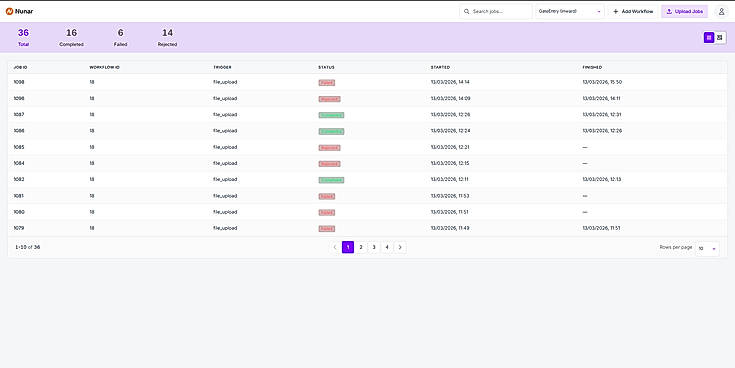
Task: Click the job ID 1080 cell
Action: click(19, 212)
